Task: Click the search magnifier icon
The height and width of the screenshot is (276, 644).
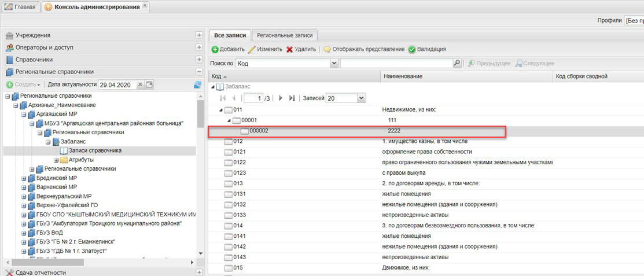Action: (457, 63)
